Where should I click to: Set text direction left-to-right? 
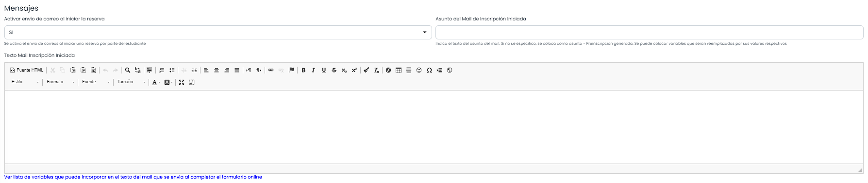(249, 70)
